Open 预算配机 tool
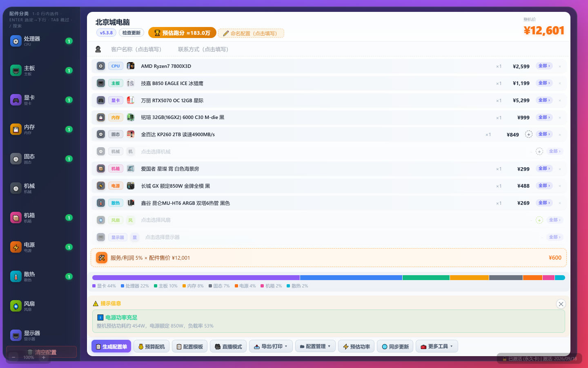This screenshot has height=368, width=588. 151,346
